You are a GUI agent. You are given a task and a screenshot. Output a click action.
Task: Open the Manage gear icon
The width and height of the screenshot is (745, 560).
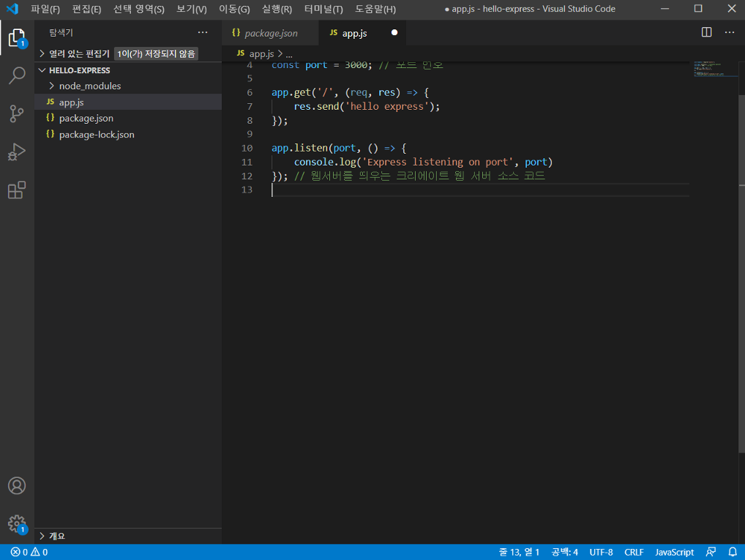tap(17, 524)
